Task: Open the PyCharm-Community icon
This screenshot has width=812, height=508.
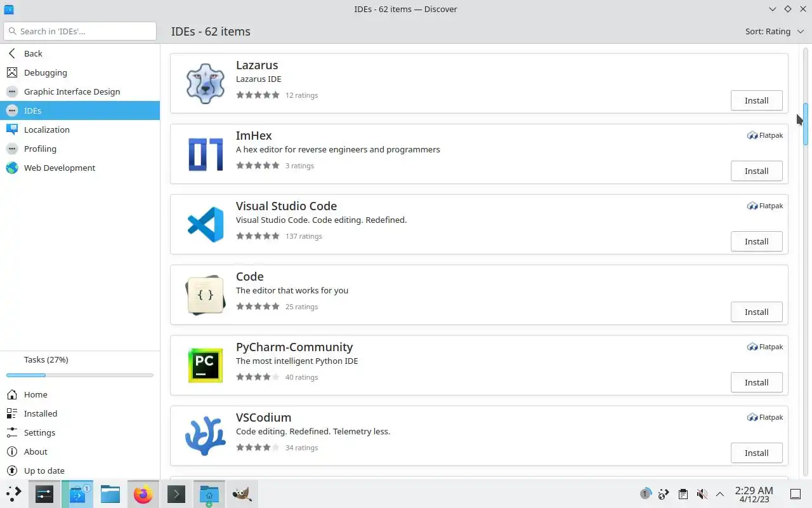Action: [x=205, y=365]
